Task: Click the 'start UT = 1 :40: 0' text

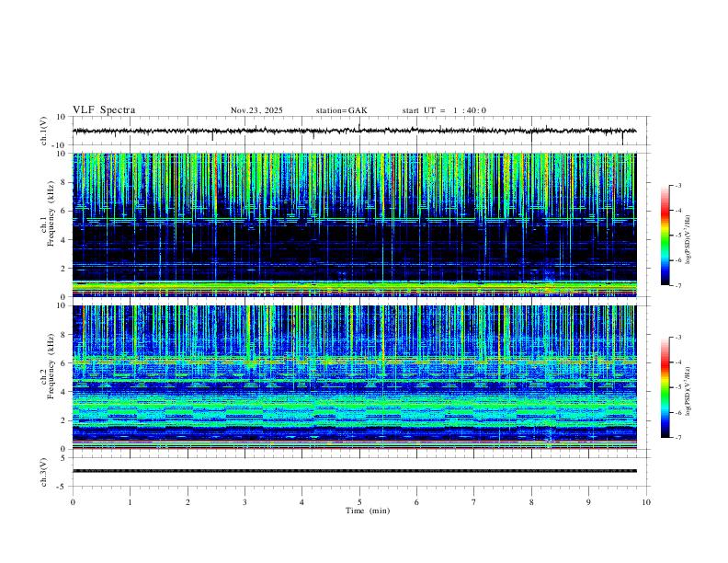Action: point(444,110)
